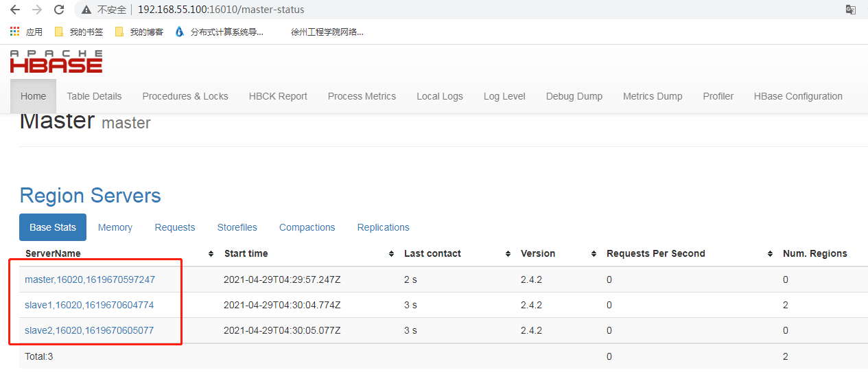The width and height of the screenshot is (868, 379).
Task: Reload the page with refresh icon
Action: pos(59,10)
